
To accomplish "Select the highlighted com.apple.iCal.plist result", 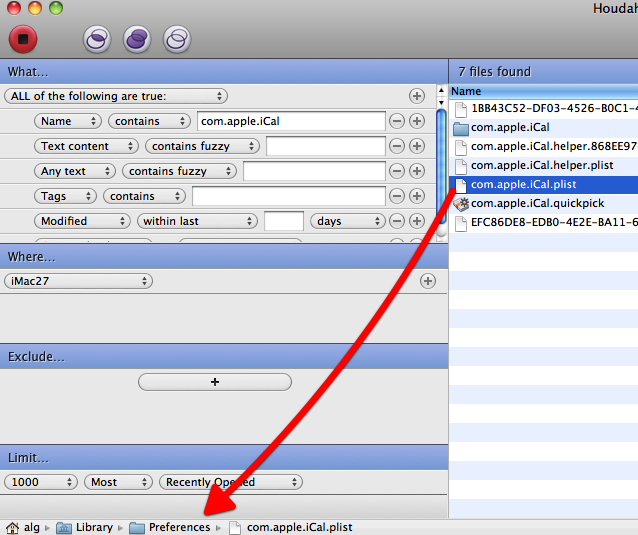I will 544,184.
